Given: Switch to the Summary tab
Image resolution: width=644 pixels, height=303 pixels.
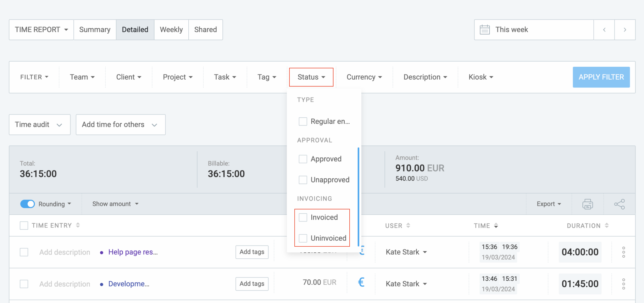Looking at the screenshot, I should click(95, 30).
